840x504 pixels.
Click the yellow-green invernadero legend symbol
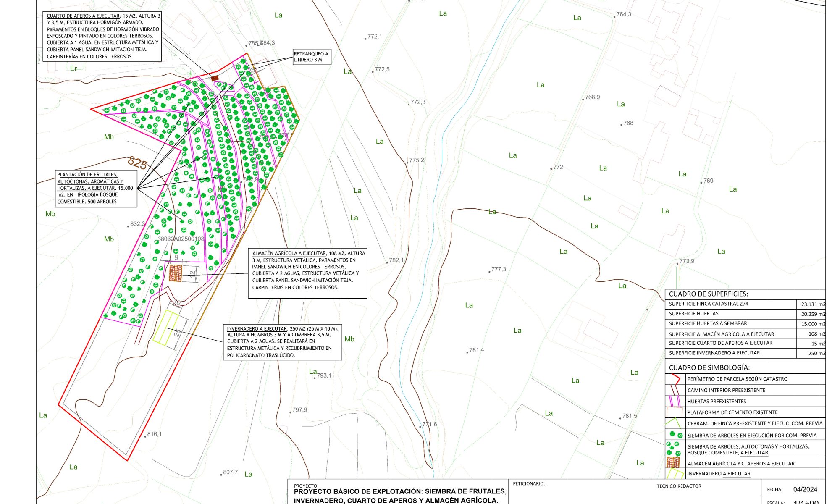675,474
